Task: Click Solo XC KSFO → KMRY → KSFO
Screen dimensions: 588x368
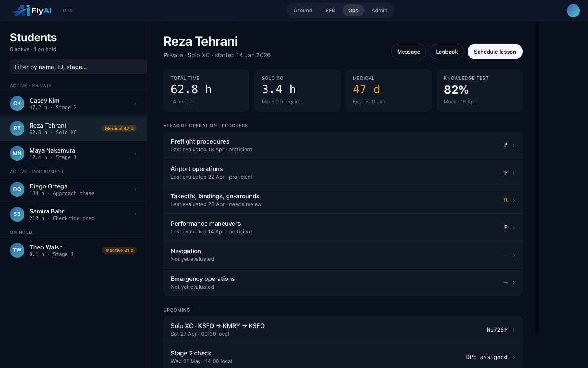Action: click(x=218, y=326)
